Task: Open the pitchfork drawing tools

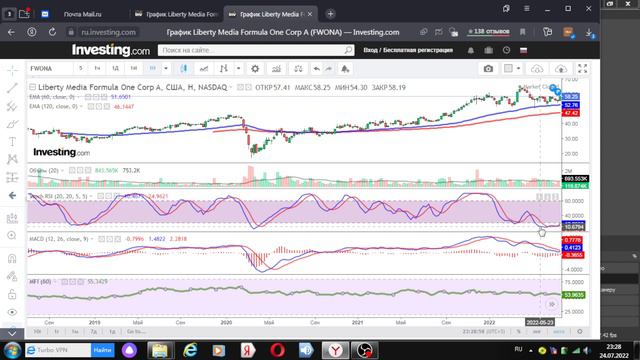Action: click(x=12, y=106)
